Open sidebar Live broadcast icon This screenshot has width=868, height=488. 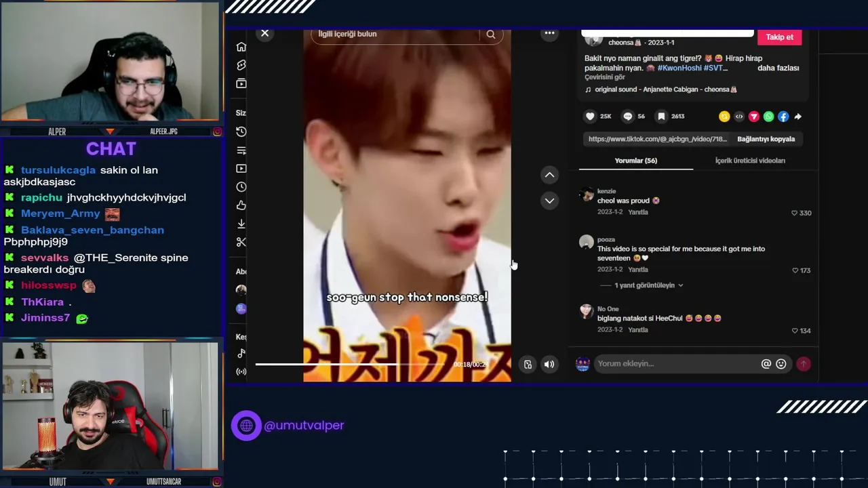[241, 371]
